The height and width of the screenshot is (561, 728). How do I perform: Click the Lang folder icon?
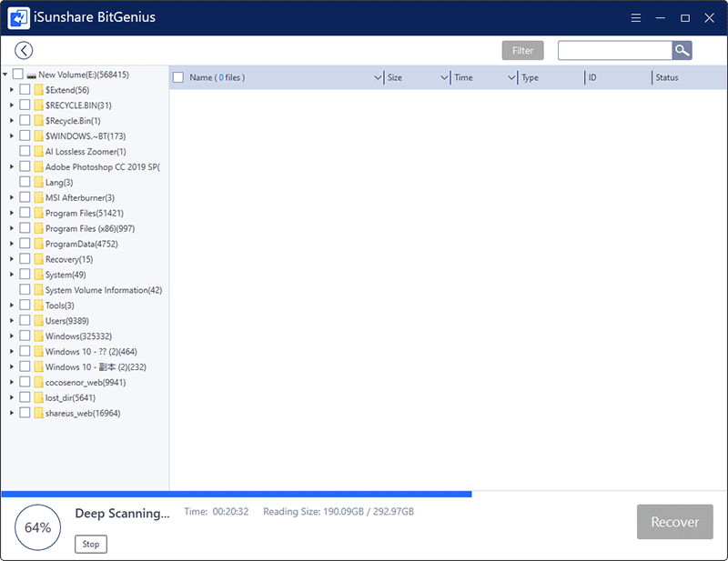click(x=38, y=182)
